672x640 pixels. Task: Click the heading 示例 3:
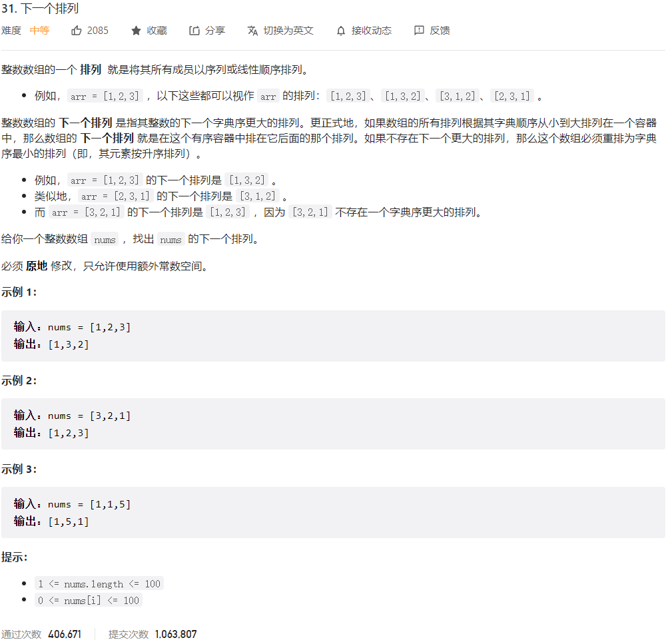[x=19, y=470]
